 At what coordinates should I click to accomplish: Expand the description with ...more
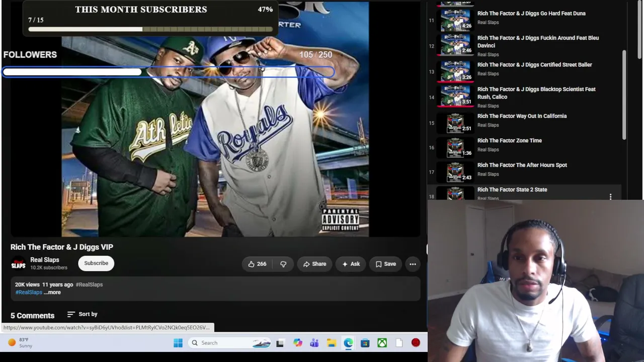[52, 292]
